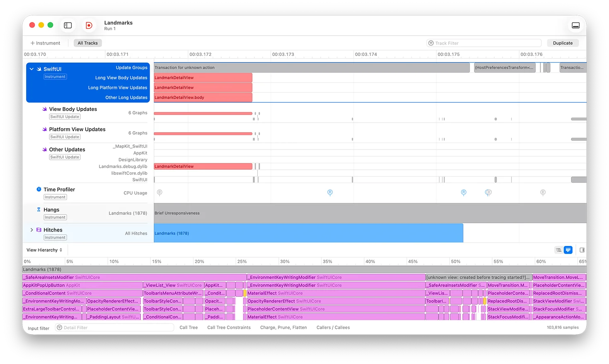
Task: Select the ReplacedRootDismiss... flame frame
Action: tap(559, 293)
